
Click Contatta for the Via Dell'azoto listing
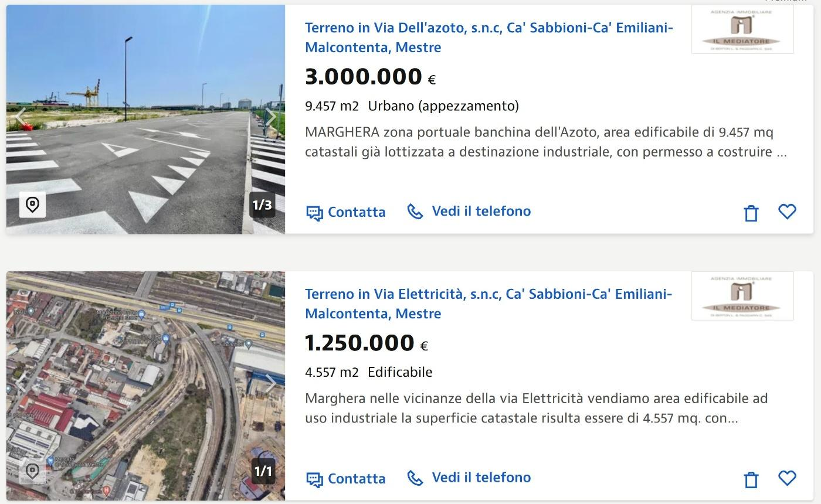click(x=346, y=212)
